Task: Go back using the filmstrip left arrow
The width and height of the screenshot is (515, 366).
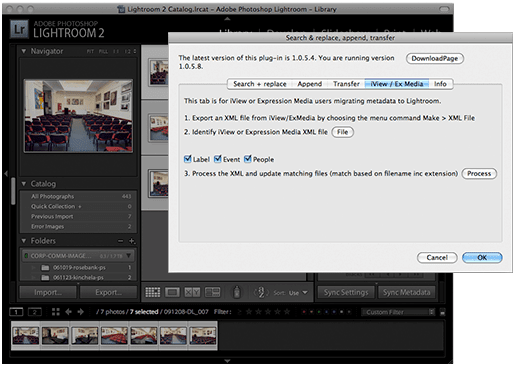Action: [69, 312]
